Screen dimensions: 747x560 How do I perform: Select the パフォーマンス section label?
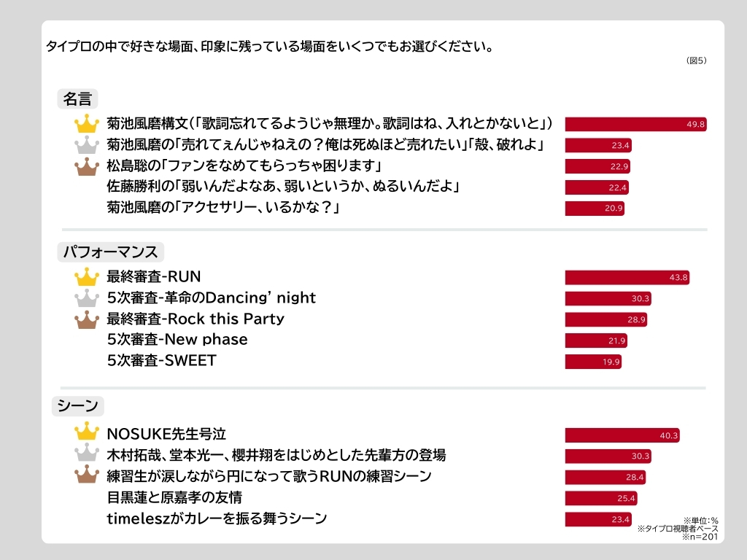pyautogui.click(x=110, y=252)
